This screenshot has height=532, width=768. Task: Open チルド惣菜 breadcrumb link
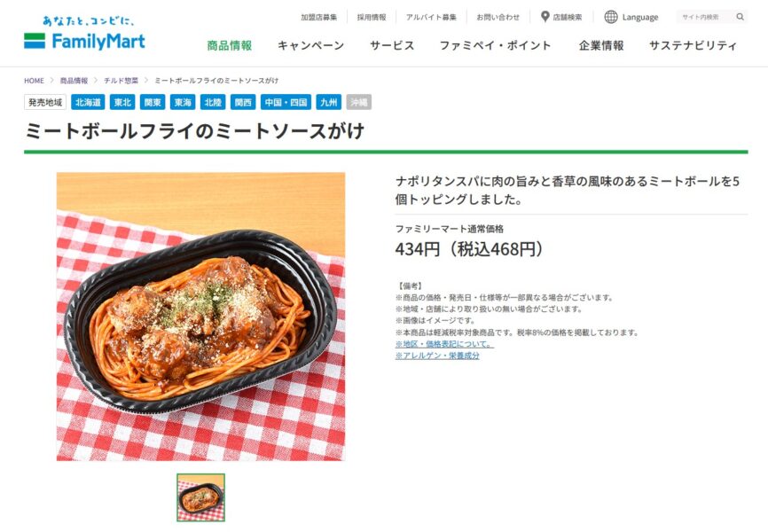tap(121, 81)
